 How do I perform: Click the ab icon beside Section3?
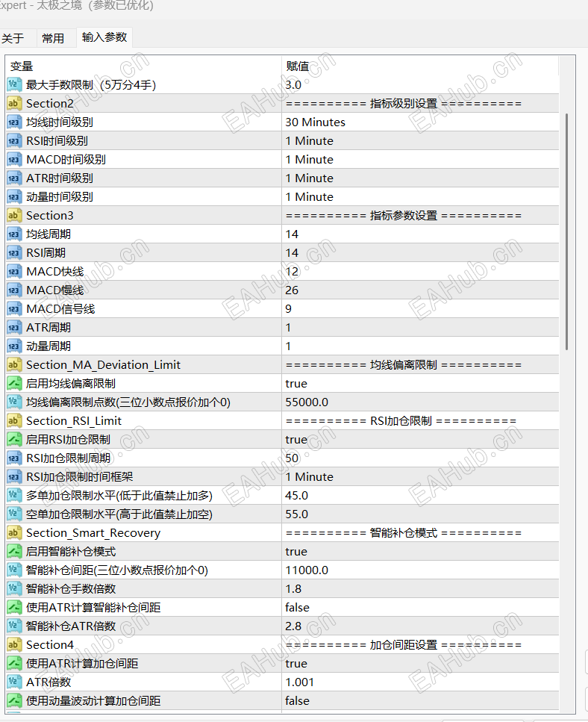14,216
